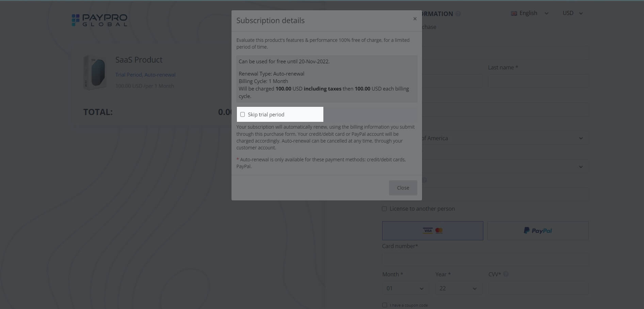Click the SaaS Product box image
The image size is (644, 309).
pos(95,72)
